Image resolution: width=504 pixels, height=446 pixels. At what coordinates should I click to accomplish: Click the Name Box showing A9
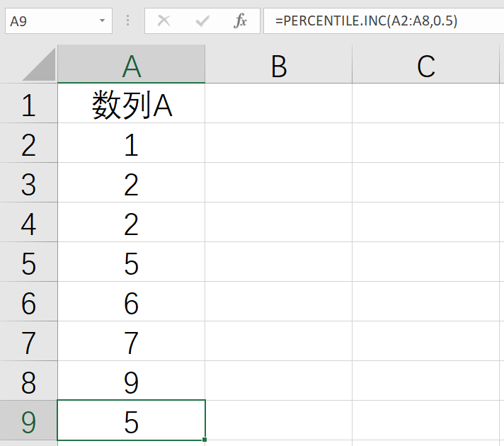(x=50, y=21)
